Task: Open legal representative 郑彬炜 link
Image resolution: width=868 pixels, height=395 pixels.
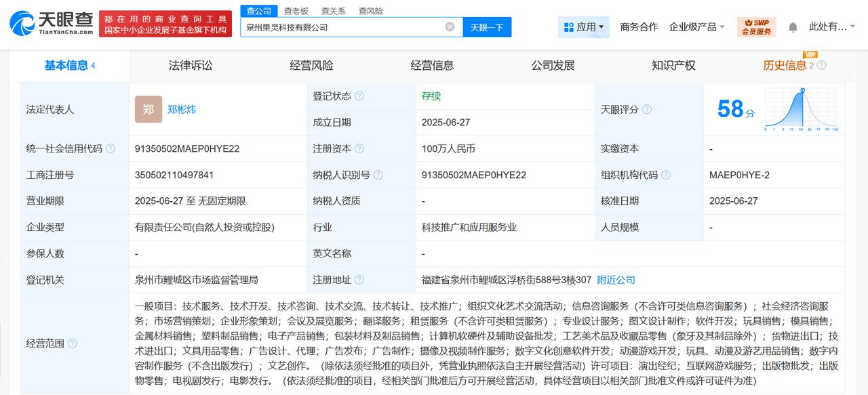Action: (x=182, y=109)
